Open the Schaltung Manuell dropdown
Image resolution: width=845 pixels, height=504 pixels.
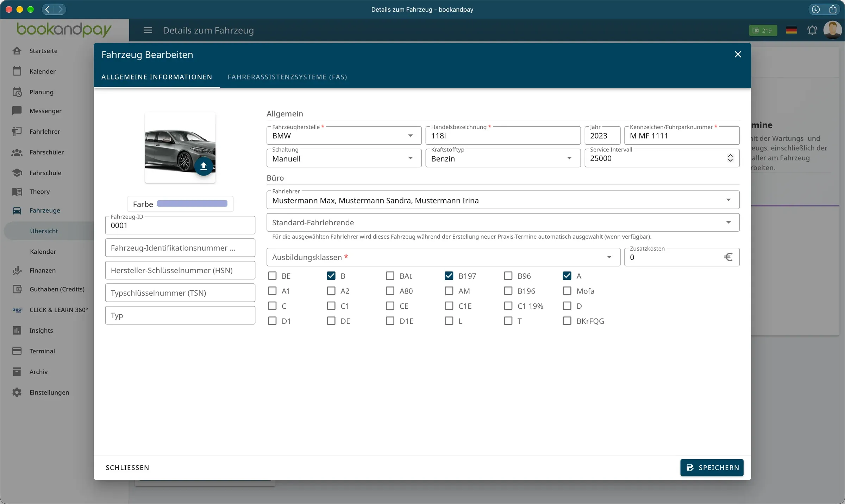pos(344,158)
